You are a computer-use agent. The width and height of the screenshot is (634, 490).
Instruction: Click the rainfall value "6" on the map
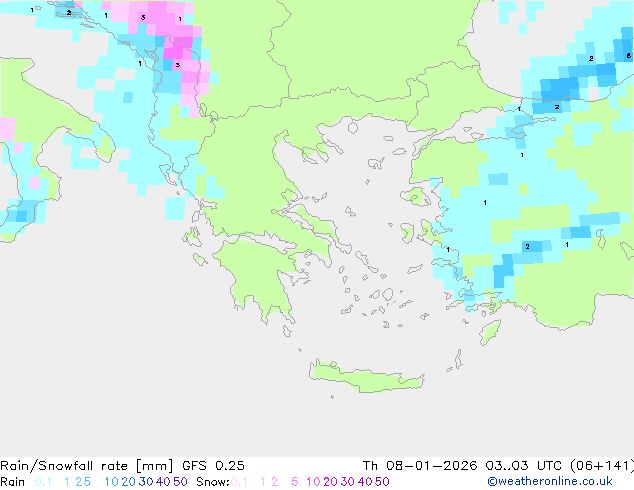(628, 56)
